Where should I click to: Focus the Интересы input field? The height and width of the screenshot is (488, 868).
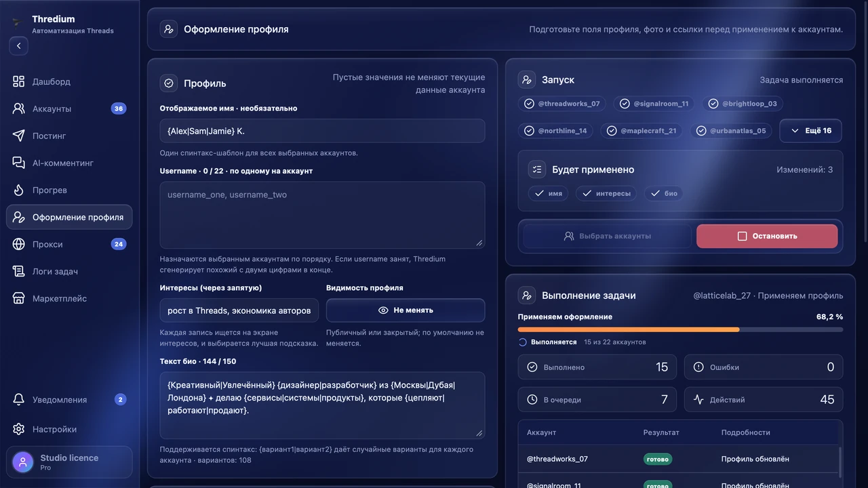click(239, 310)
